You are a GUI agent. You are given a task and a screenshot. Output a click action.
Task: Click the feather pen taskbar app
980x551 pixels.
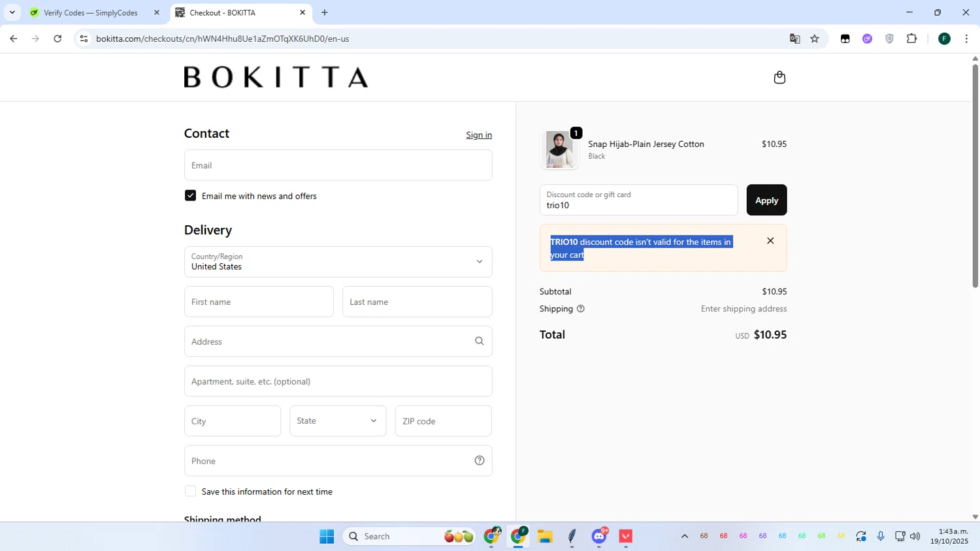pyautogui.click(x=572, y=537)
